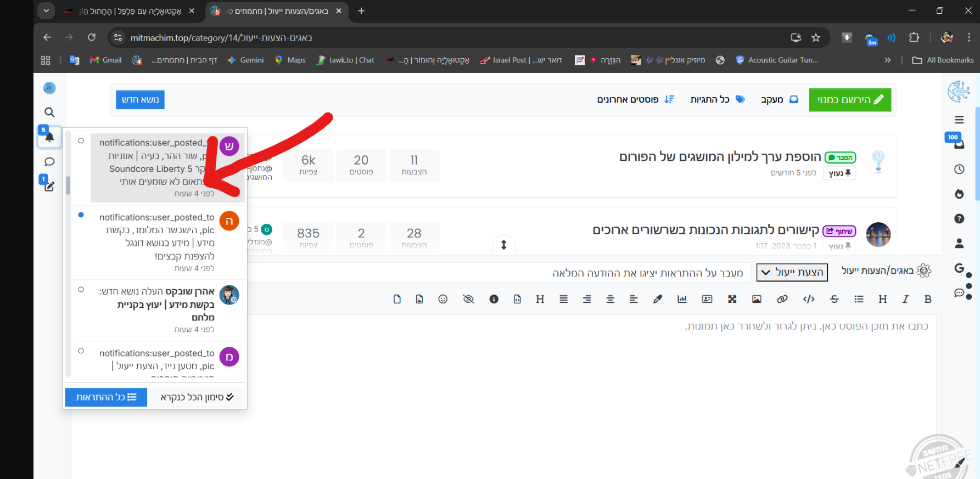This screenshot has height=479, width=980.
Task: Insert a link using the chain icon
Action: point(782,299)
